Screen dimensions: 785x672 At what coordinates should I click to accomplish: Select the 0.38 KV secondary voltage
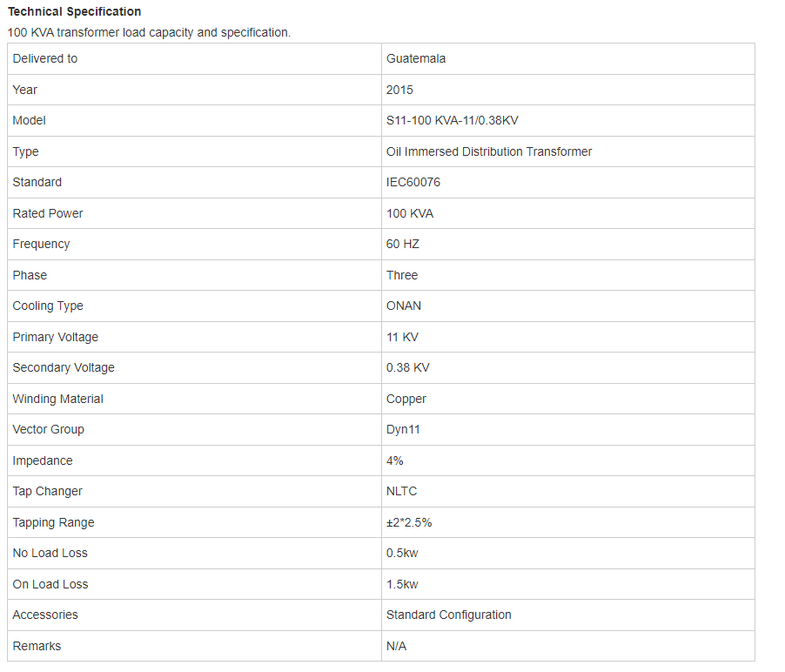coord(407,368)
